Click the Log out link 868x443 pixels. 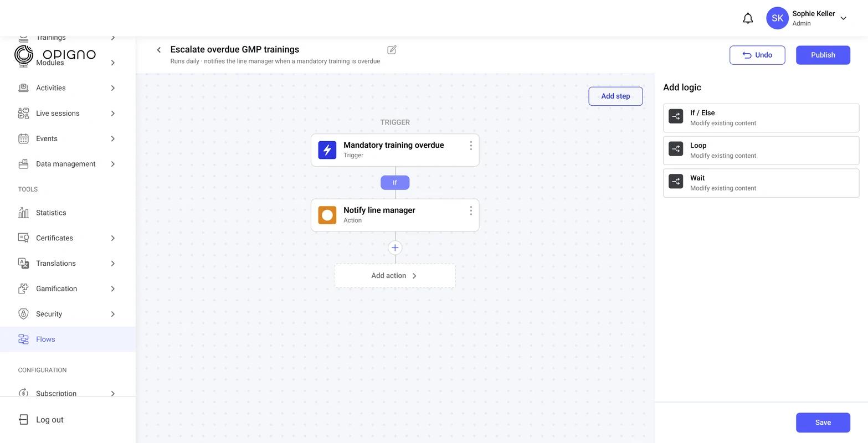click(x=50, y=420)
